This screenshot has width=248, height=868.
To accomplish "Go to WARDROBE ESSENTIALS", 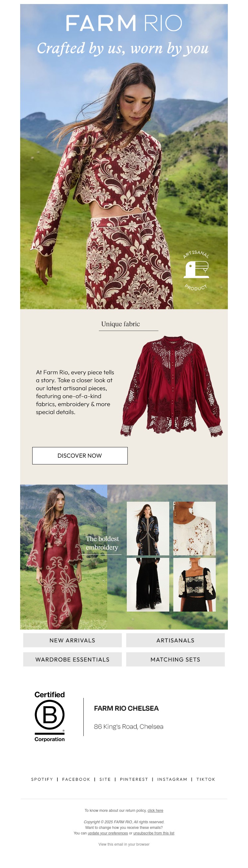I will (72, 659).
